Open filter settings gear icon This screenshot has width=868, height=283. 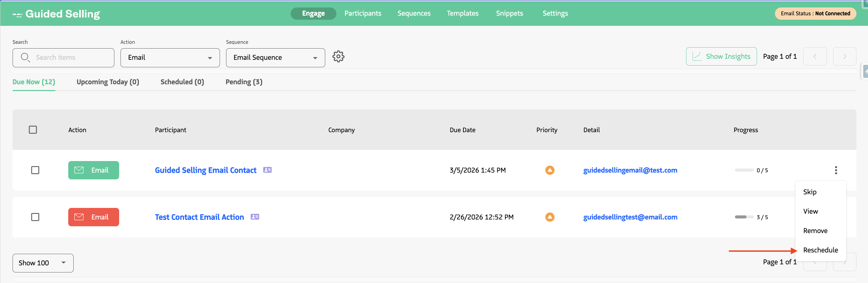(x=338, y=56)
